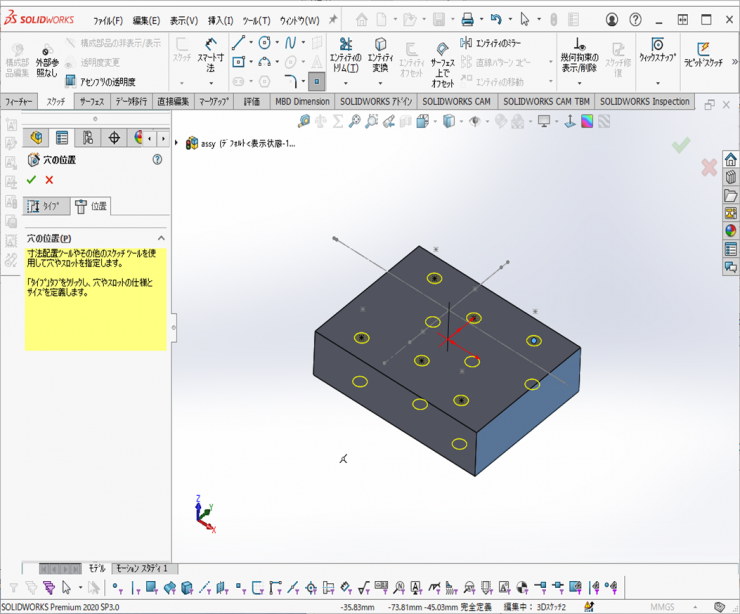This screenshot has height=614, width=740.
Task: Confirm hole position with green checkmark
Action: coord(31,180)
